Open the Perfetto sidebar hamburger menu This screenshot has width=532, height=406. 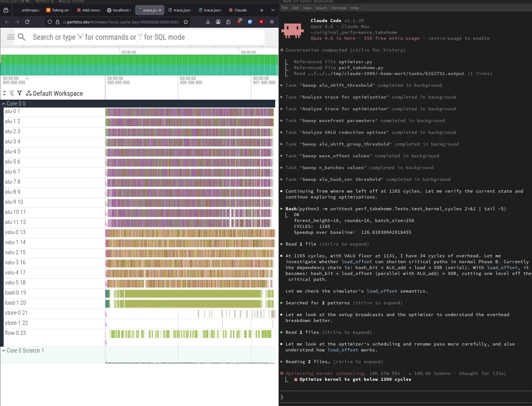(10, 37)
